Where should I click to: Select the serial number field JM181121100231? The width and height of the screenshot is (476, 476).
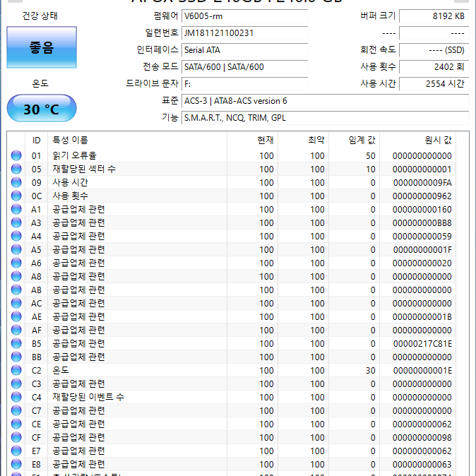point(244,33)
